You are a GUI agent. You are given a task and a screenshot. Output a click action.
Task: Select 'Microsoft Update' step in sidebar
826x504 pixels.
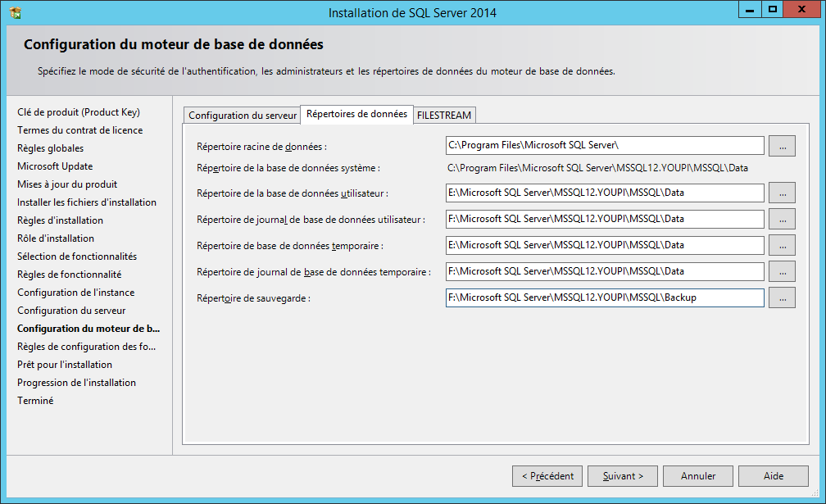click(x=55, y=166)
